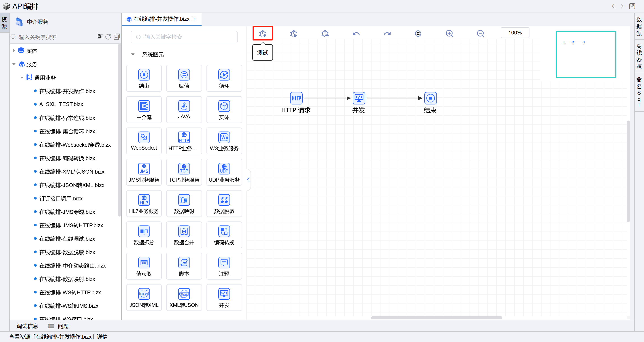Select the 数据映射 palette element
The width and height of the screenshot is (644, 342).
click(184, 204)
